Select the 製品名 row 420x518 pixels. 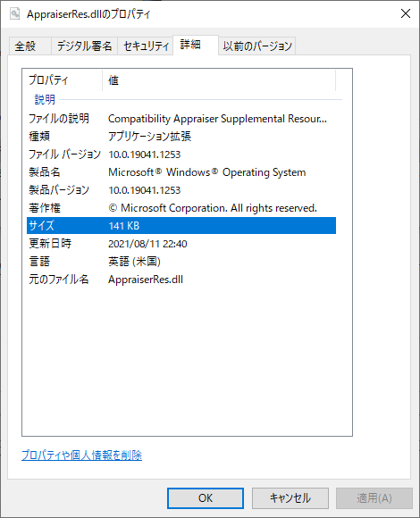181,172
